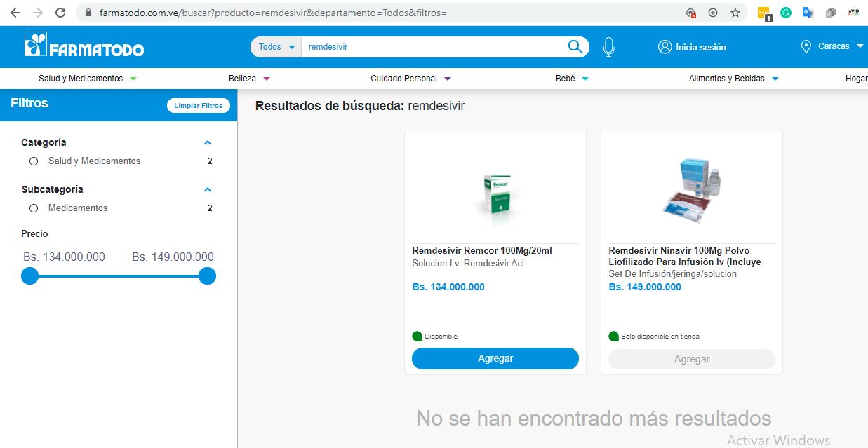
Task: Click Limpiar Filtros button
Action: [199, 106]
